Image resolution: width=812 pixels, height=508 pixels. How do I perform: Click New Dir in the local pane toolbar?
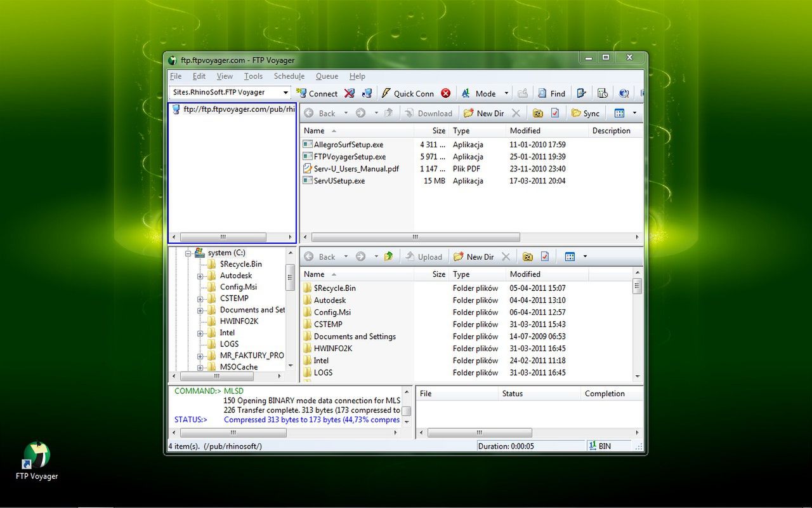(x=473, y=257)
